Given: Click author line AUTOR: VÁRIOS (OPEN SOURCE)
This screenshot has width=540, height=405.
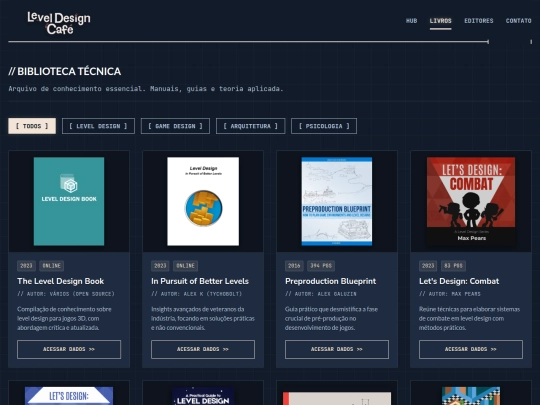Looking at the screenshot, I should pos(66,294).
